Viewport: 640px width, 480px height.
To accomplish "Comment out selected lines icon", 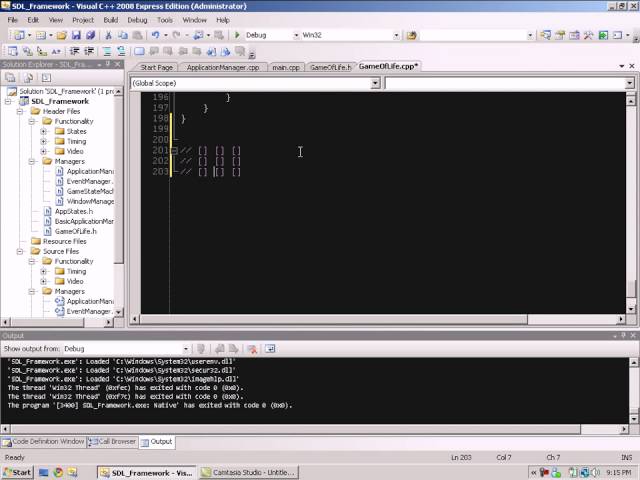I will 107,51.
